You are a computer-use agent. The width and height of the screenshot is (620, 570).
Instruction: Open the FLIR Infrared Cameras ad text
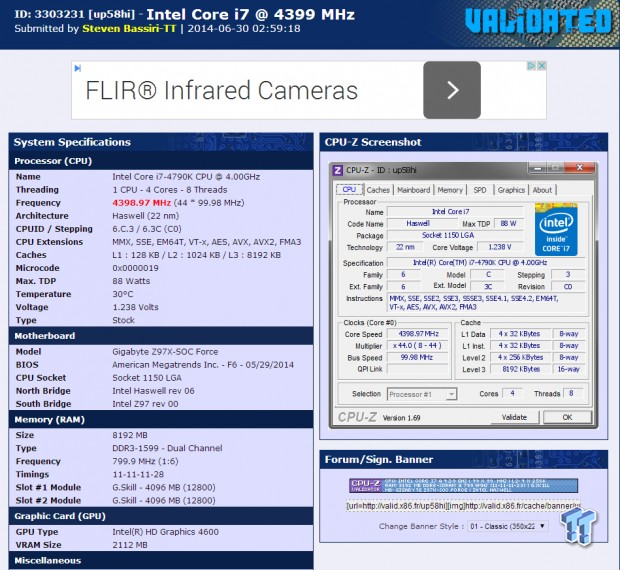pos(221,90)
